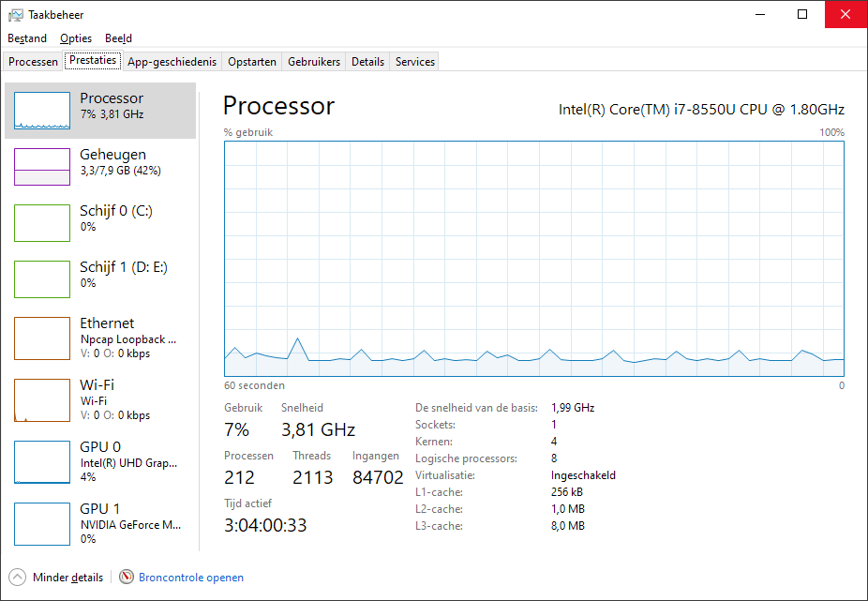Open the Geheugen memory graph icon
868x601 pixels.
pos(42,167)
